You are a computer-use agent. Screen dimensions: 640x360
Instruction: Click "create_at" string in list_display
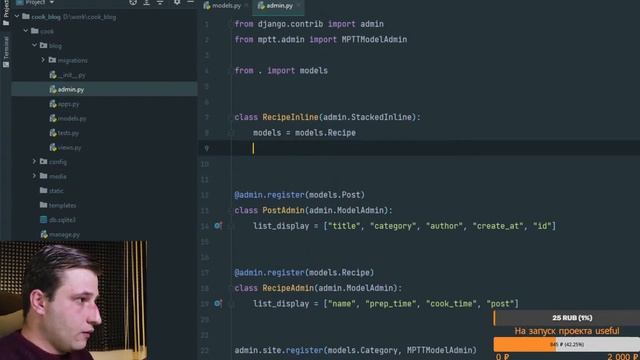point(498,226)
